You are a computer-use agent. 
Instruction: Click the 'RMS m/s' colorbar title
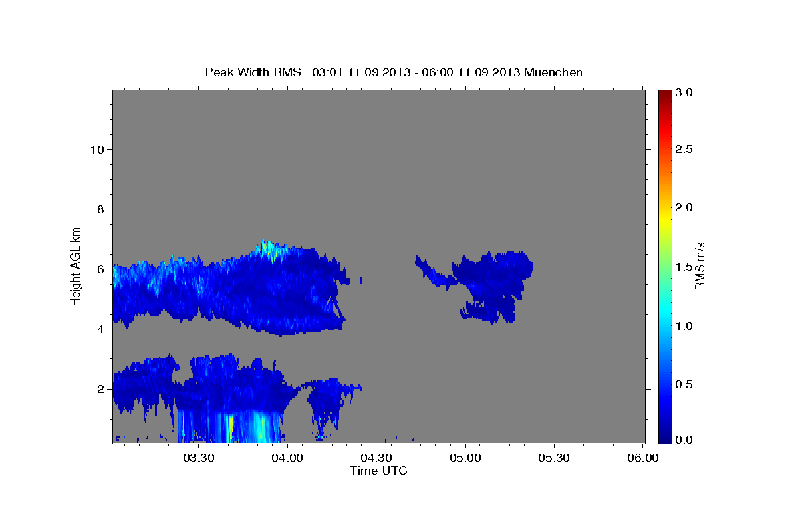coord(700,265)
